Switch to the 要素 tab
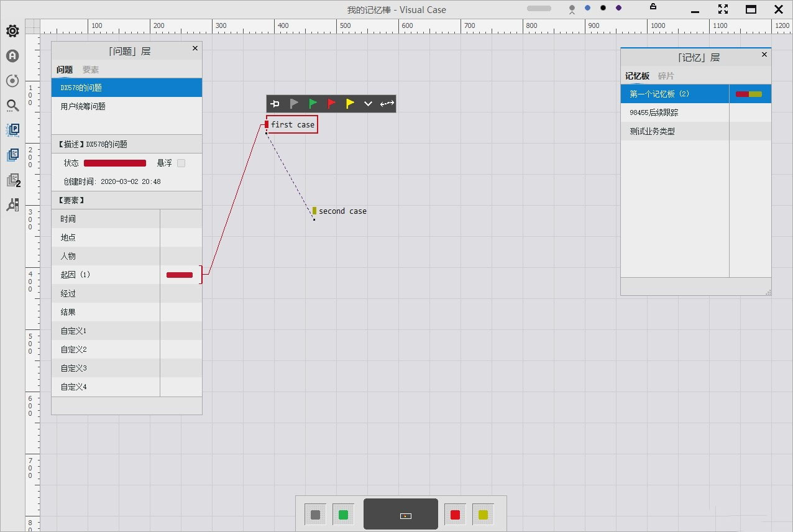The image size is (793, 532). pos(91,70)
